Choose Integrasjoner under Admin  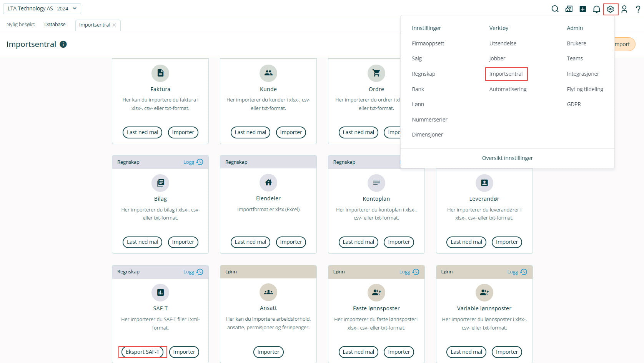click(582, 74)
